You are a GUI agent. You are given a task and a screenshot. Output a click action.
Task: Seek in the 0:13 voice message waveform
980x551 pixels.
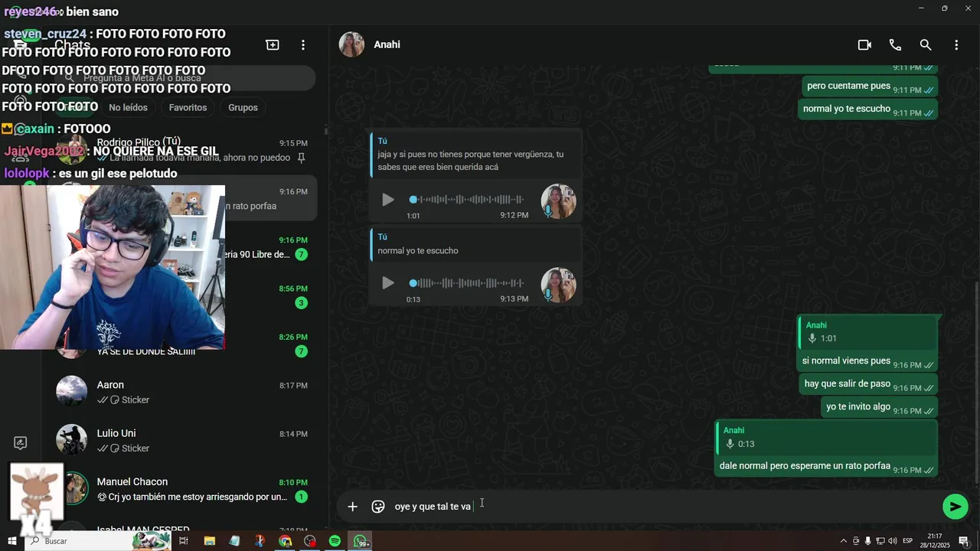point(466,283)
